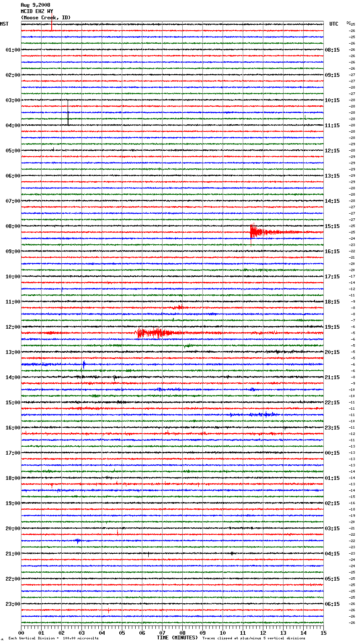
Task: Select the 13:00 MST hour label
Action: 13,352
